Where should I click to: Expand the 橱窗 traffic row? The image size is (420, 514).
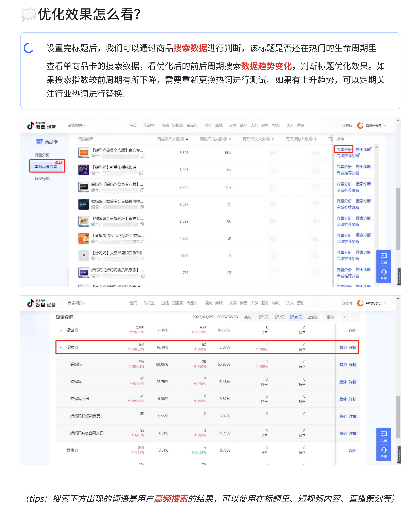[x=61, y=330]
